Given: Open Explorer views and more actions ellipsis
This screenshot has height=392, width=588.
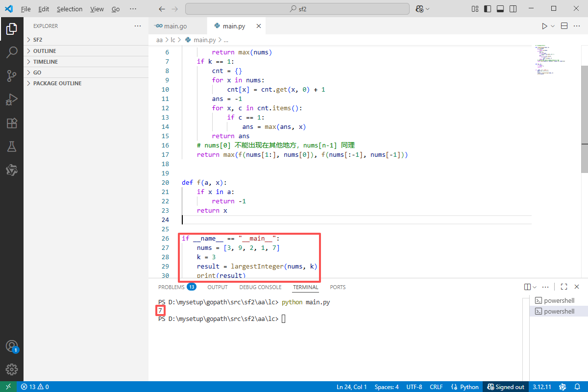Looking at the screenshot, I should (138, 26).
